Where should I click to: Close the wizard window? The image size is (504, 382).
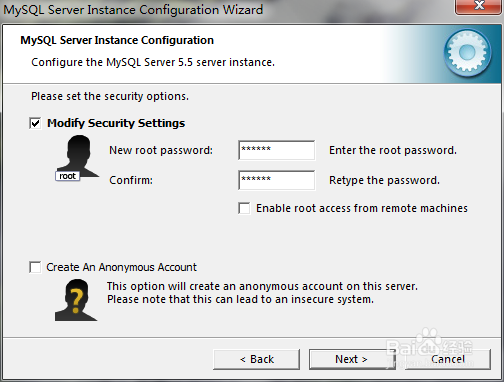(479, 6)
